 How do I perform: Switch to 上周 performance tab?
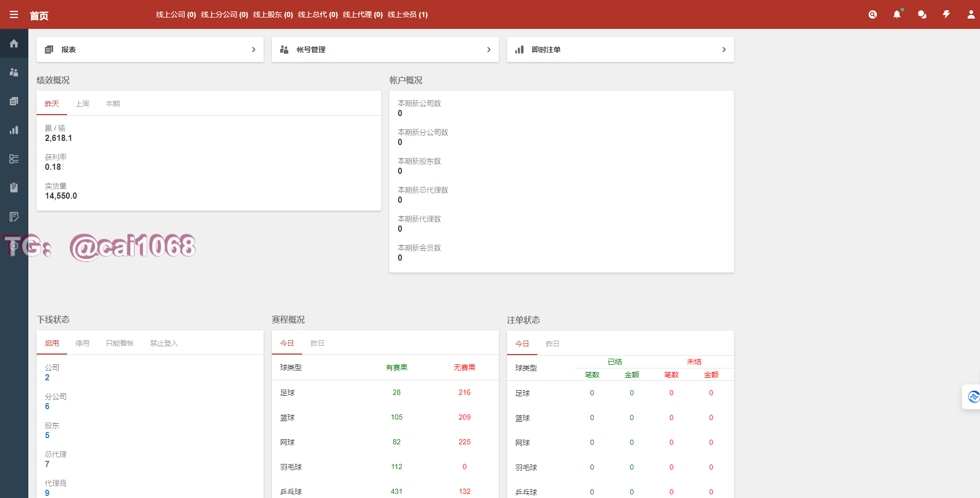coord(83,104)
